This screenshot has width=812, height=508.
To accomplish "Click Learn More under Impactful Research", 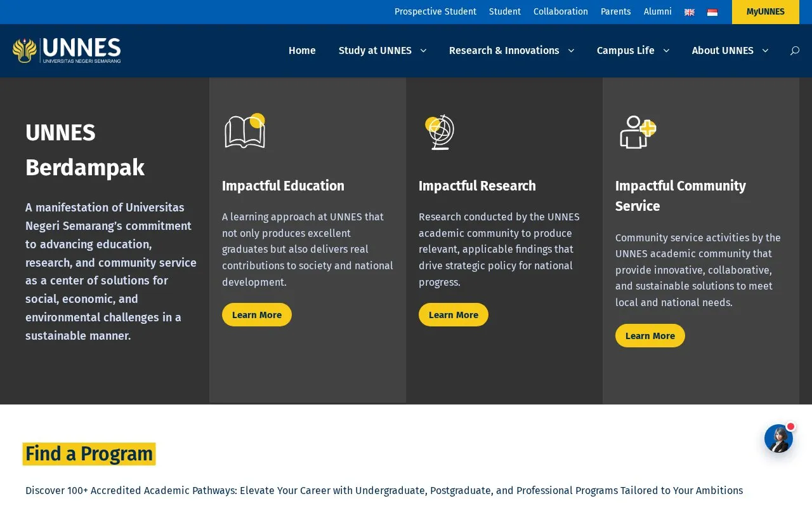I will tap(454, 315).
